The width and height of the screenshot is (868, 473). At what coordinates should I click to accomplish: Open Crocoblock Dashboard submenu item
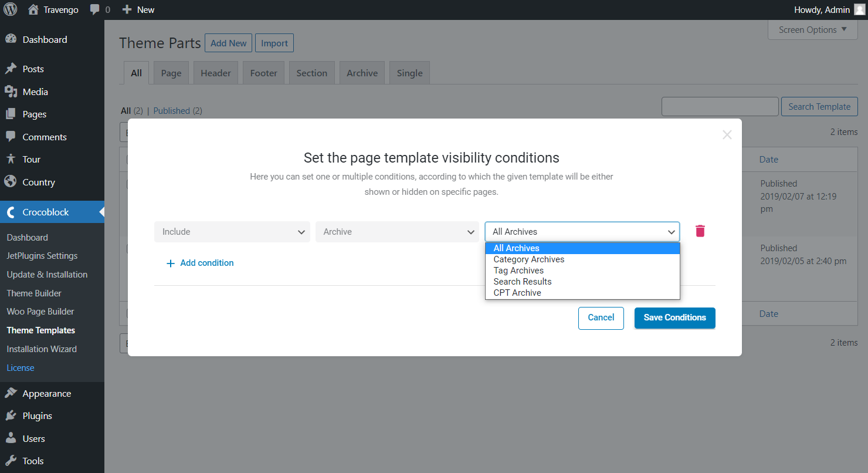point(28,238)
